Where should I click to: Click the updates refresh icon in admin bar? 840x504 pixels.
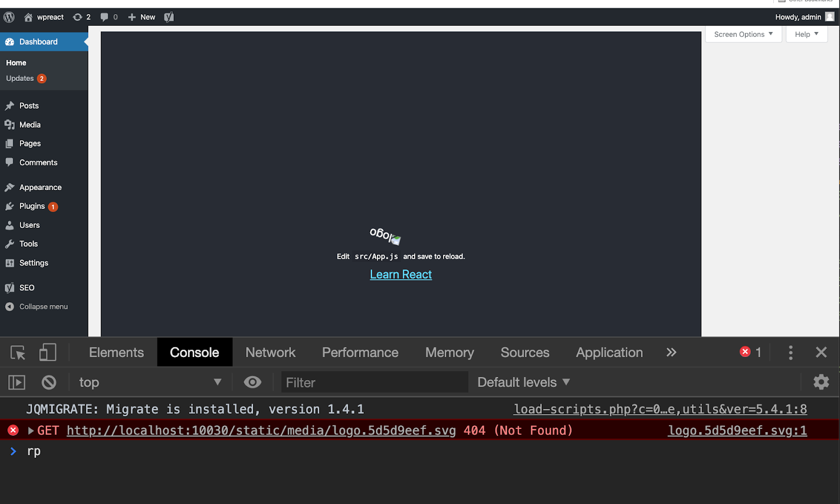point(77,17)
